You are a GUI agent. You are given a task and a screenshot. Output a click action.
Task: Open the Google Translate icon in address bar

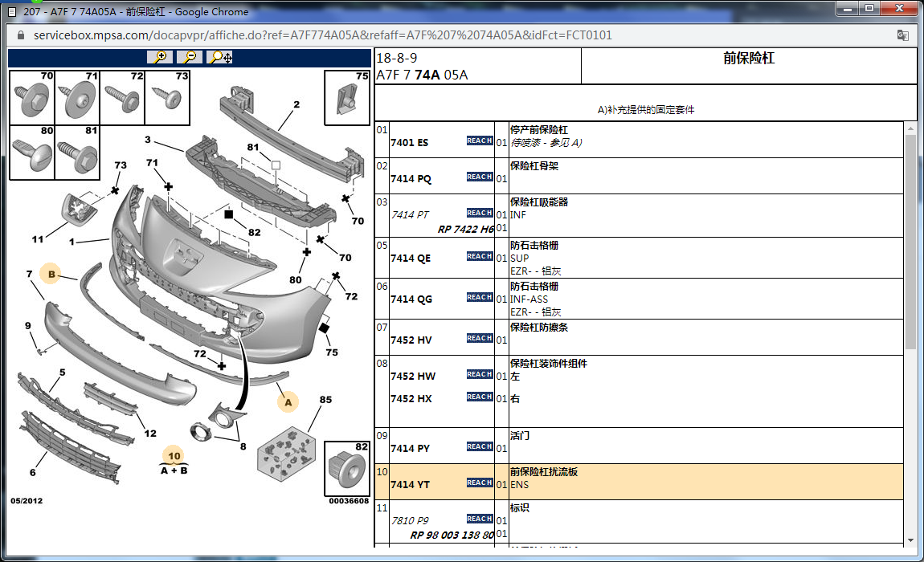click(902, 35)
